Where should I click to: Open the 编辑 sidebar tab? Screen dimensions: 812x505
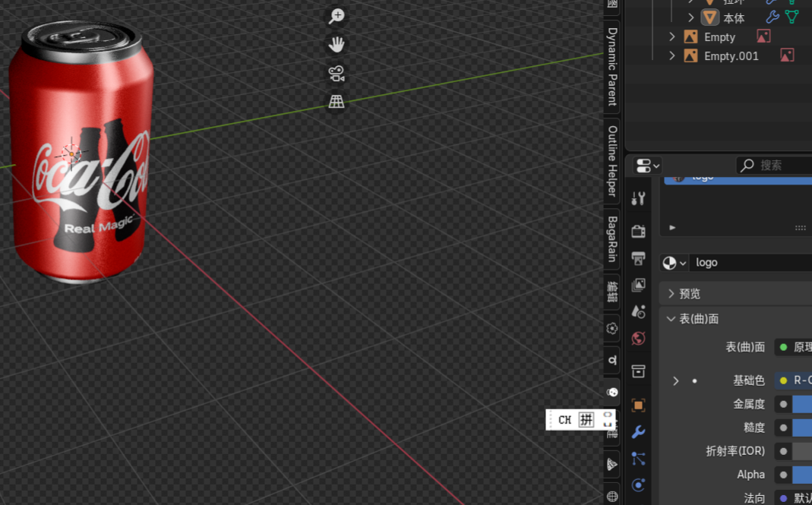612,292
